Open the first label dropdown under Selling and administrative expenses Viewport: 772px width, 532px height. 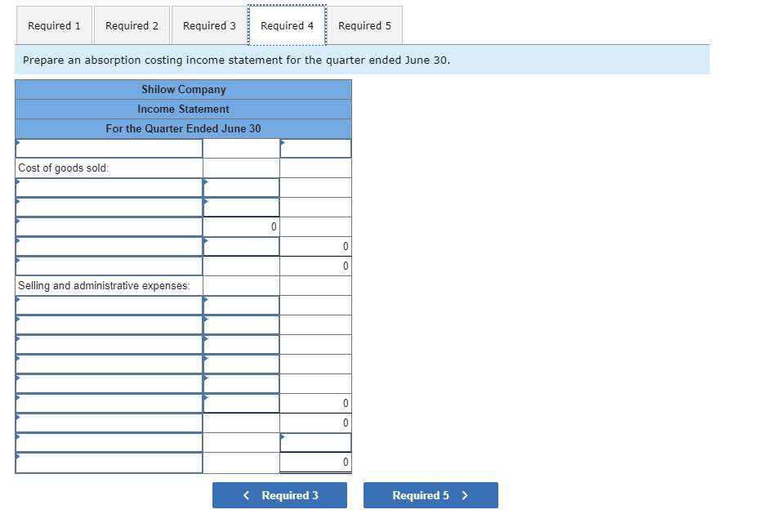click(109, 304)
